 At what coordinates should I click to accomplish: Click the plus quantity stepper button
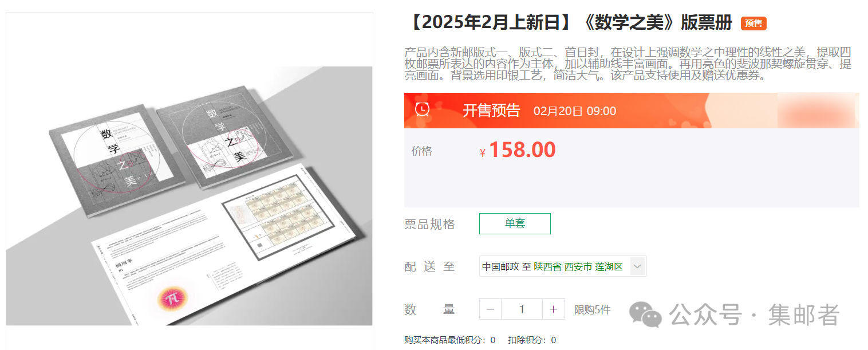tap(553, 309)
